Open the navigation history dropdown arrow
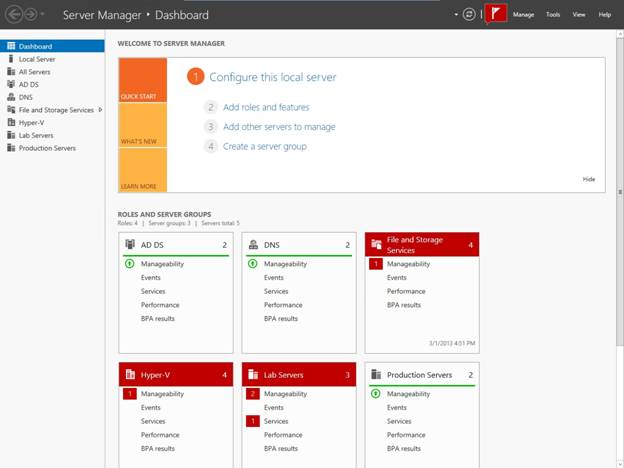 43,15
